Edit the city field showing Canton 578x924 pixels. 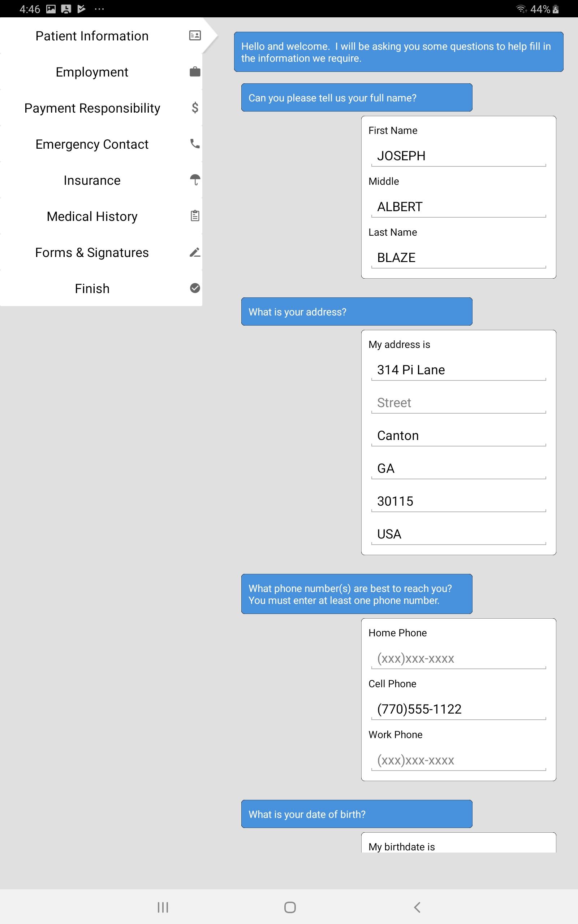pos(458,435)
